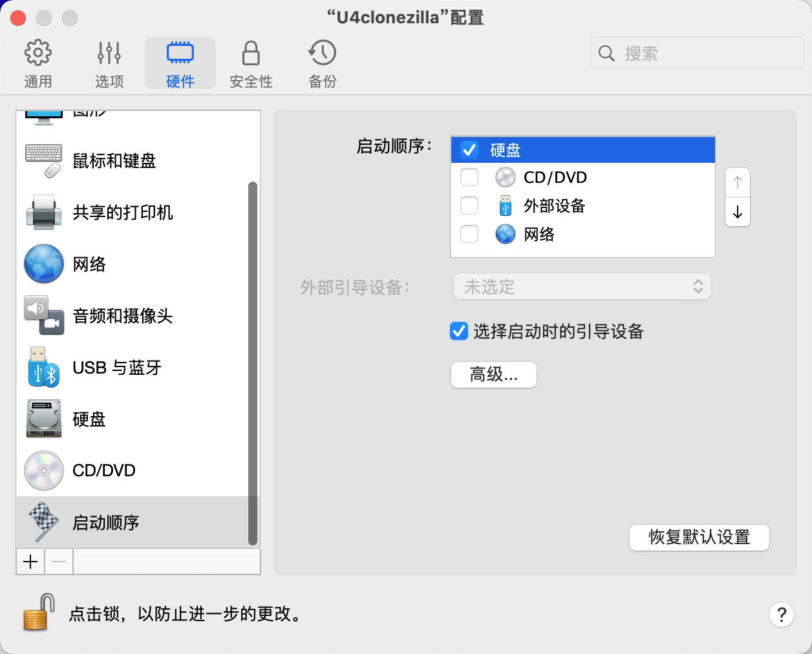
Task: Click the lock icon to prevent changes
Action: [x=38, y=612]
